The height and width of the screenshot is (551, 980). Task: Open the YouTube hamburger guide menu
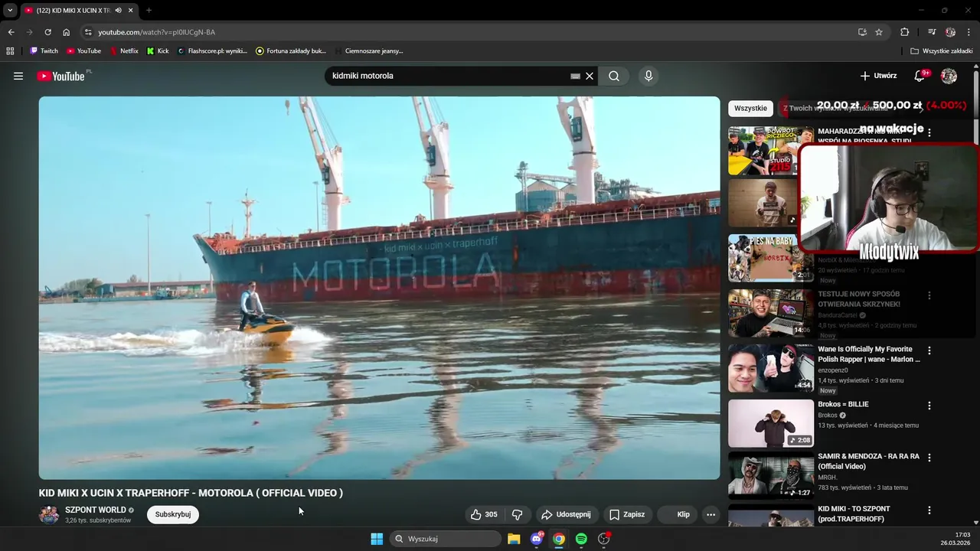click(x=18, y=76)
